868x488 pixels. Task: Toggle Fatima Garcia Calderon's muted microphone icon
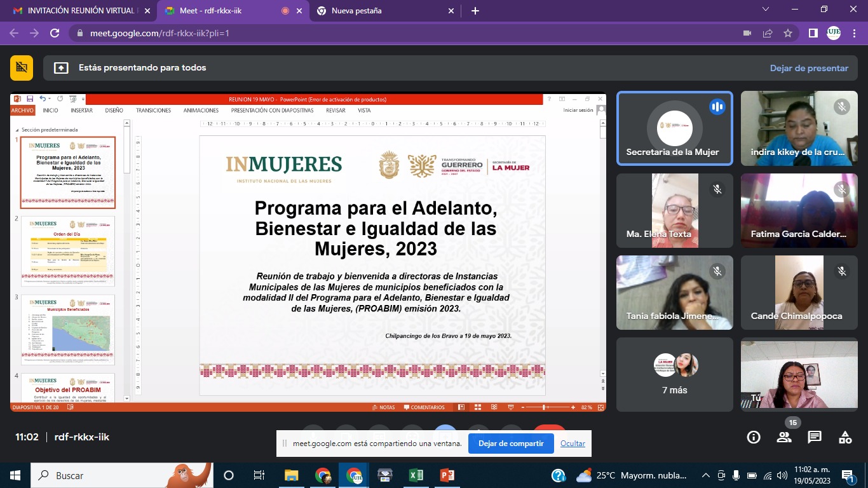(x=842, y=189)
